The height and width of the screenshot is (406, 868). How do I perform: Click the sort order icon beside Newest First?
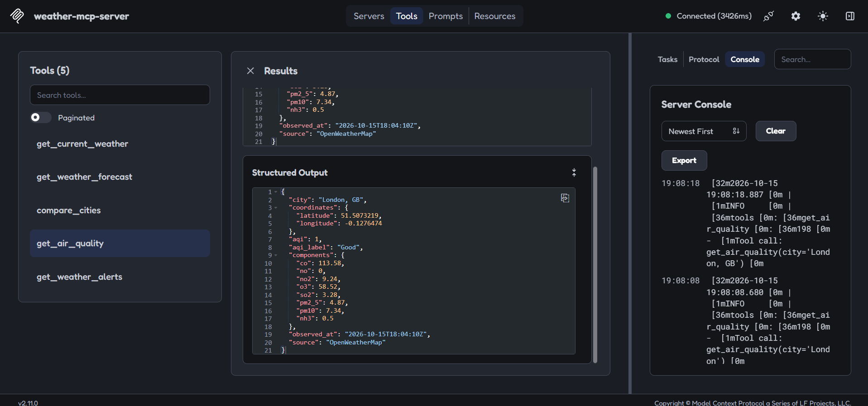[x=736, y=131]
